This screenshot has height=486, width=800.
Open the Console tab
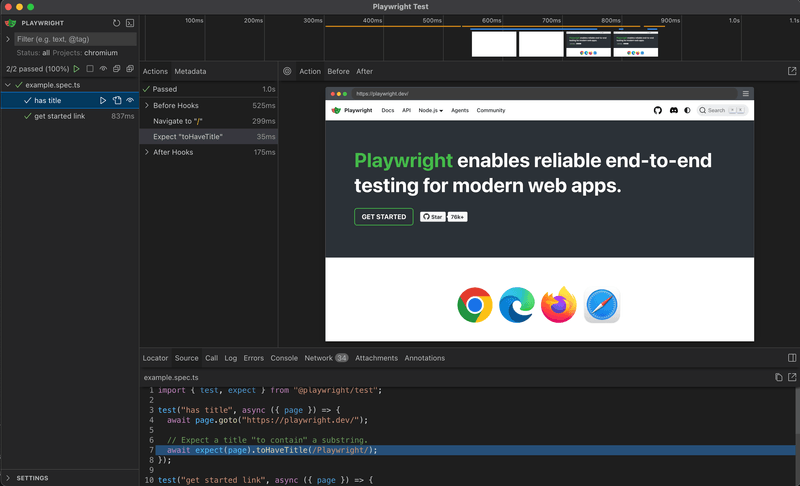[x=284, y=358]
